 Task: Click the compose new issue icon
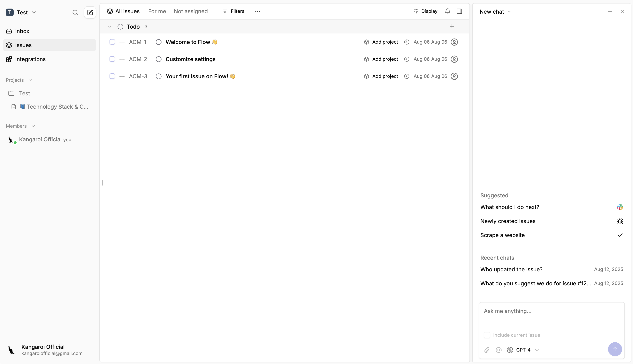tap(90, 12)
